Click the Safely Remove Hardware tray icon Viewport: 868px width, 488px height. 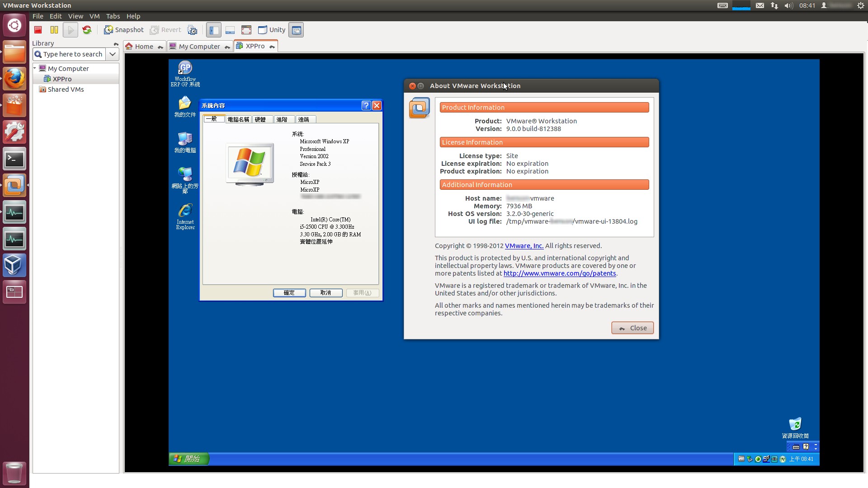[x=750, y=459]
